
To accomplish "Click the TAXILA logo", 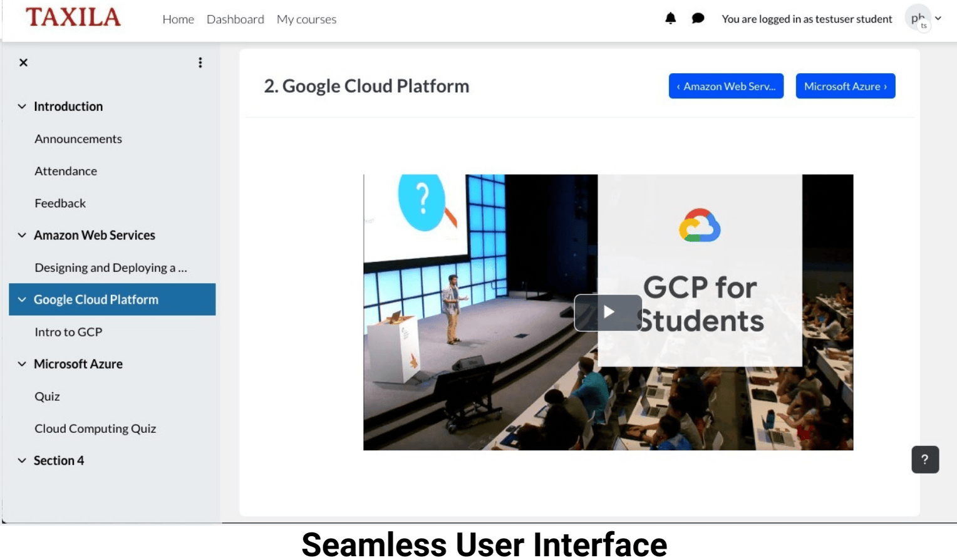I will click(x=73, y=18).
